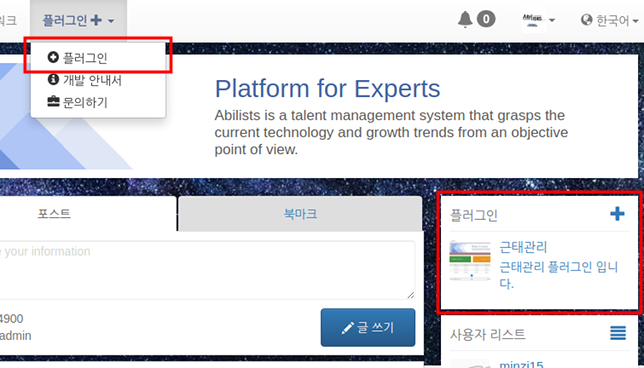Click the briefcase icon beside 문의하기
This screenshot has width=644, height=368.
pyautogui.click(x=53, y=101)
